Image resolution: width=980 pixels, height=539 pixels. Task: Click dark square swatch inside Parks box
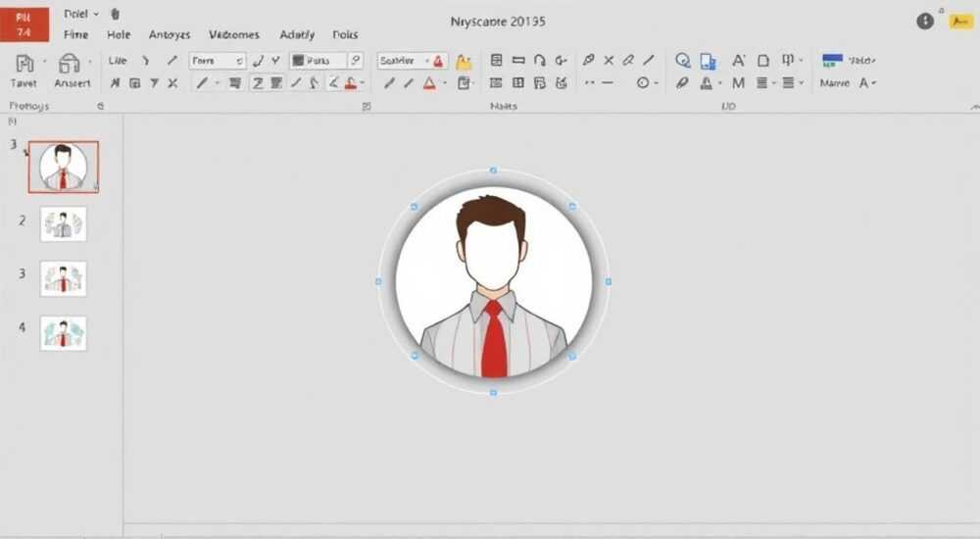coord(298,61)
